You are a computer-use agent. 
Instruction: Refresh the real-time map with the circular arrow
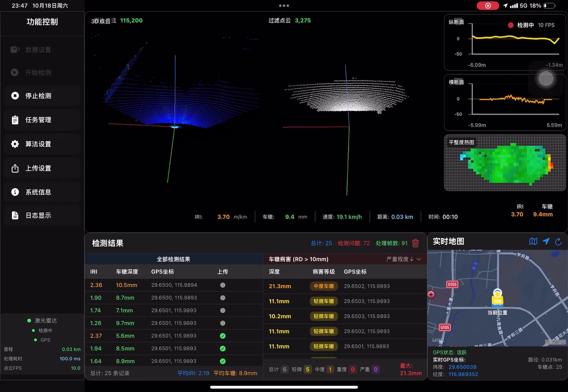click(558, 241)
